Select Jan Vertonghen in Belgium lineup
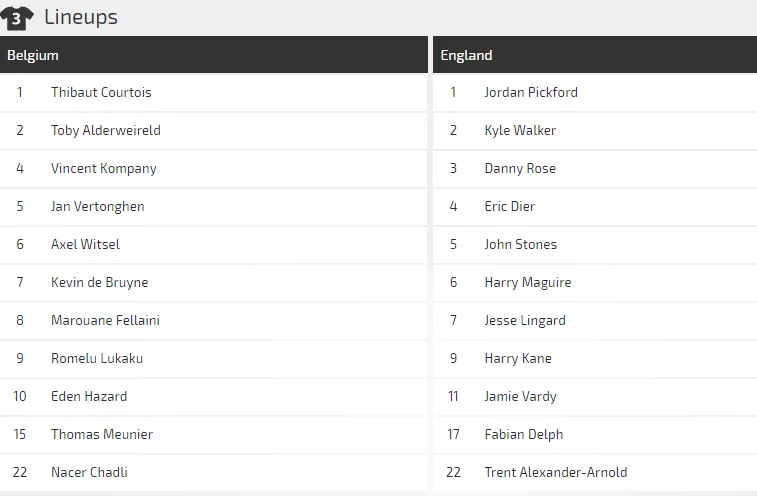Viewport: 757px width, 496px height. tap(97, 206)
